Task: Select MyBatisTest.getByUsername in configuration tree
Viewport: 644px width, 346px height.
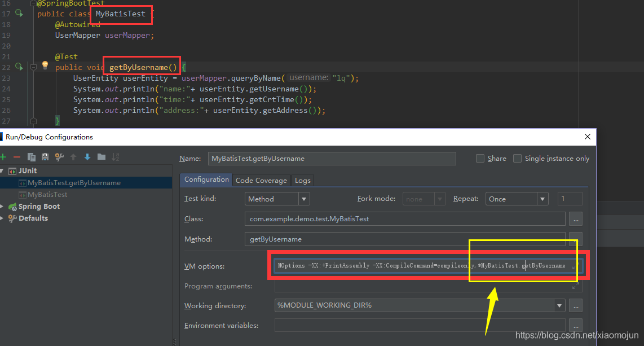Action: (86, 183)
